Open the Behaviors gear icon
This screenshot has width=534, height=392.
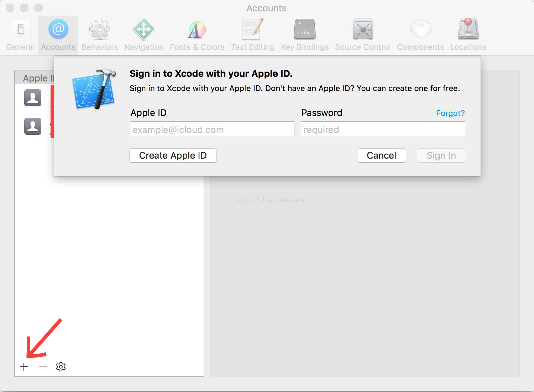point(100,29)
